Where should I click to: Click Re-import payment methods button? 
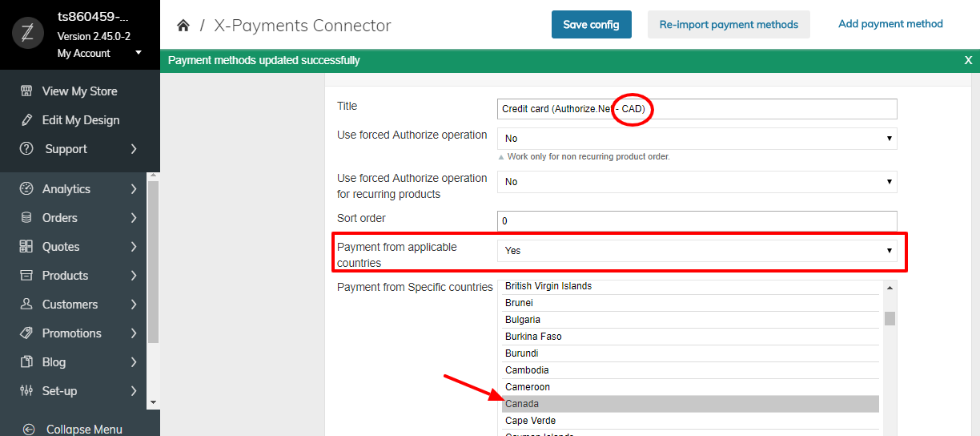(x=729, y=25)
